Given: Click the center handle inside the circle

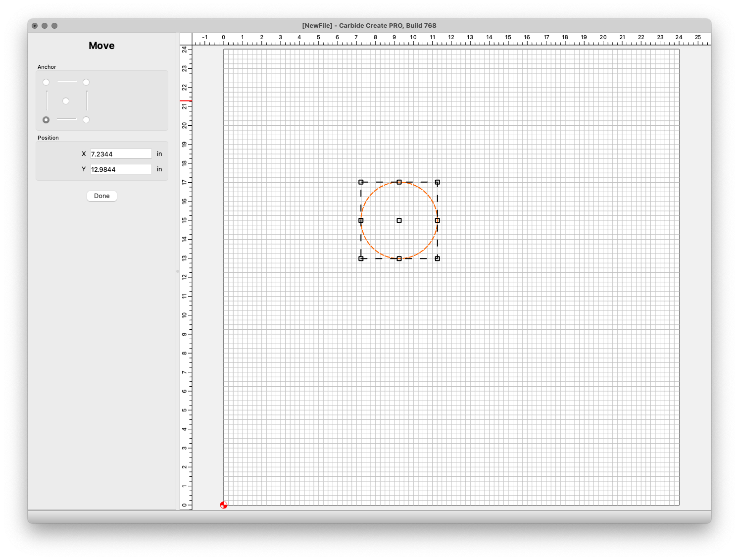Looking at the screenshot, I should [399, 220].
